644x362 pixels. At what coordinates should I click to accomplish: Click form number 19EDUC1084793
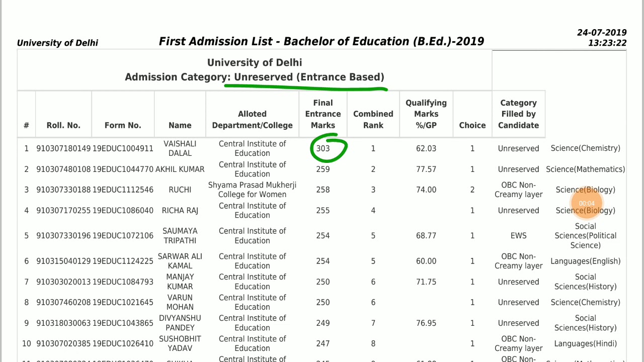pyautogui.click(x=123, y=282)
